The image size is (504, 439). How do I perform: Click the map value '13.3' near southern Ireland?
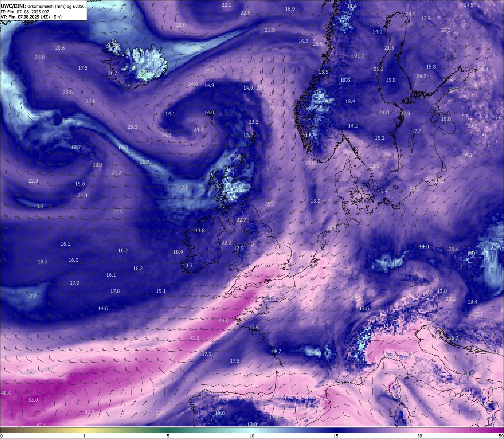[187, 265]
